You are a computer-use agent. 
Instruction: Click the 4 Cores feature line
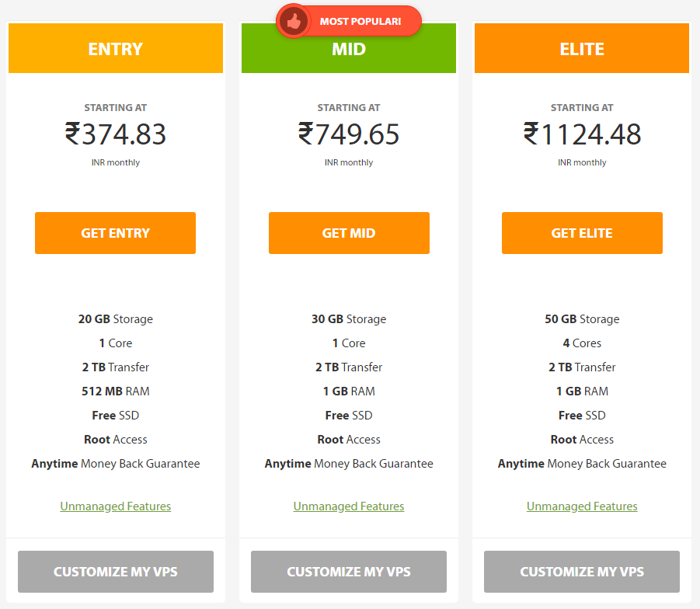pos(582,343)
